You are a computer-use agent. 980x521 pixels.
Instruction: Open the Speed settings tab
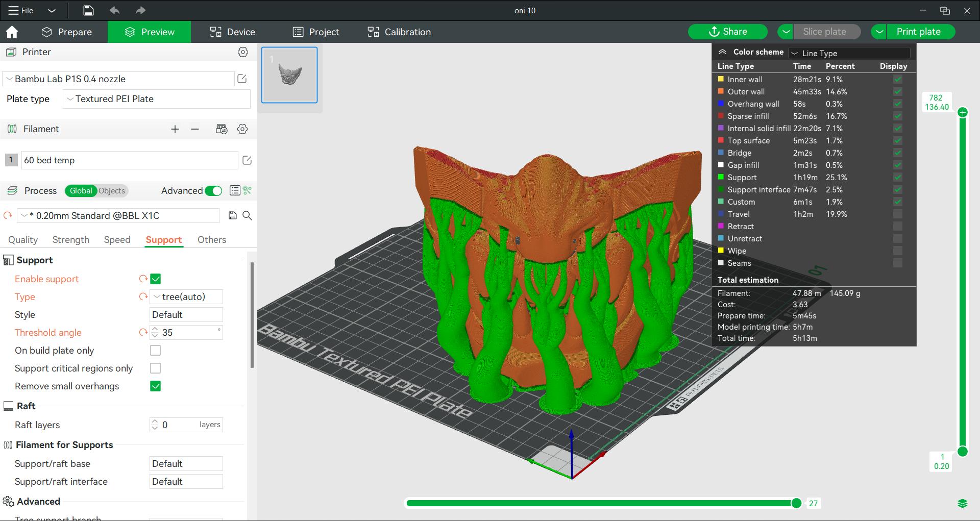click(117, 239)
